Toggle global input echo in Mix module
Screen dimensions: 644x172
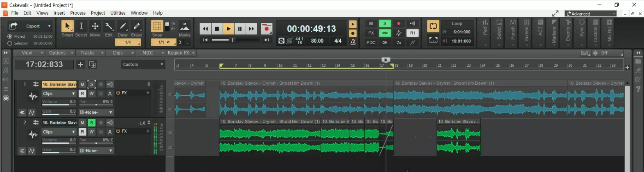coord(413,23)
